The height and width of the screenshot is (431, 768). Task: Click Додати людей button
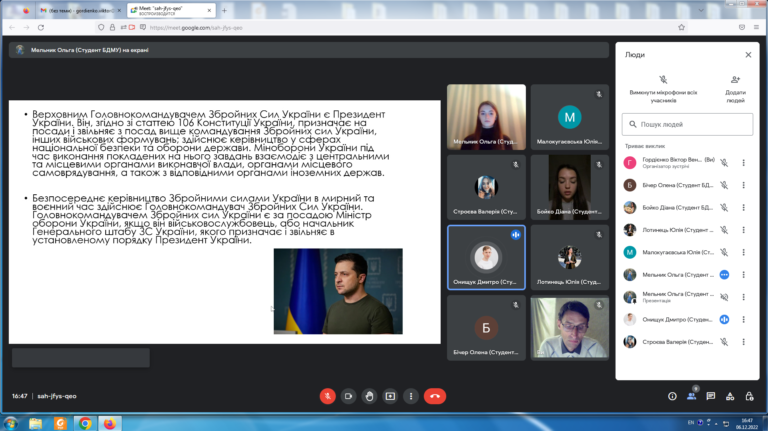point(735,89)
